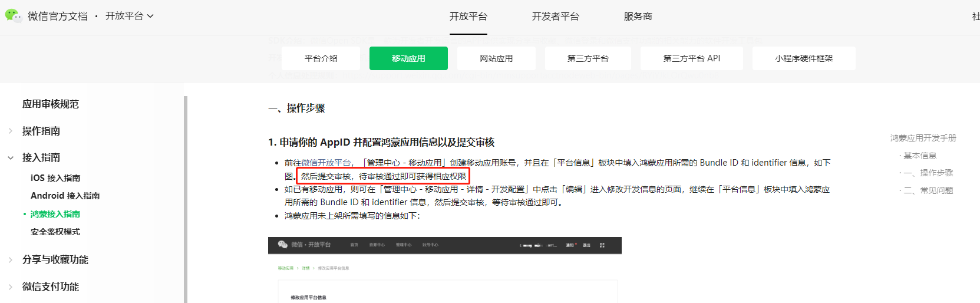Collapse the 接入指南 chevron
This screenshot has width=980, height=303.
point(11,157)
